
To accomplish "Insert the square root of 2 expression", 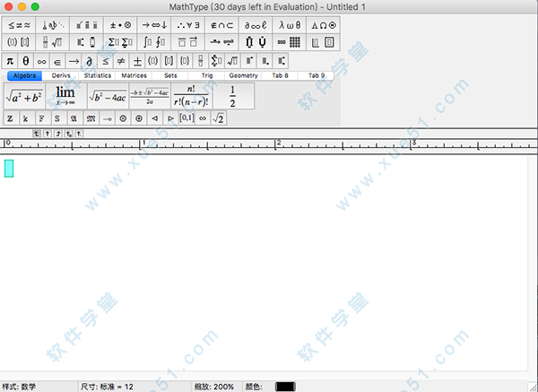I will coord(219,118).
